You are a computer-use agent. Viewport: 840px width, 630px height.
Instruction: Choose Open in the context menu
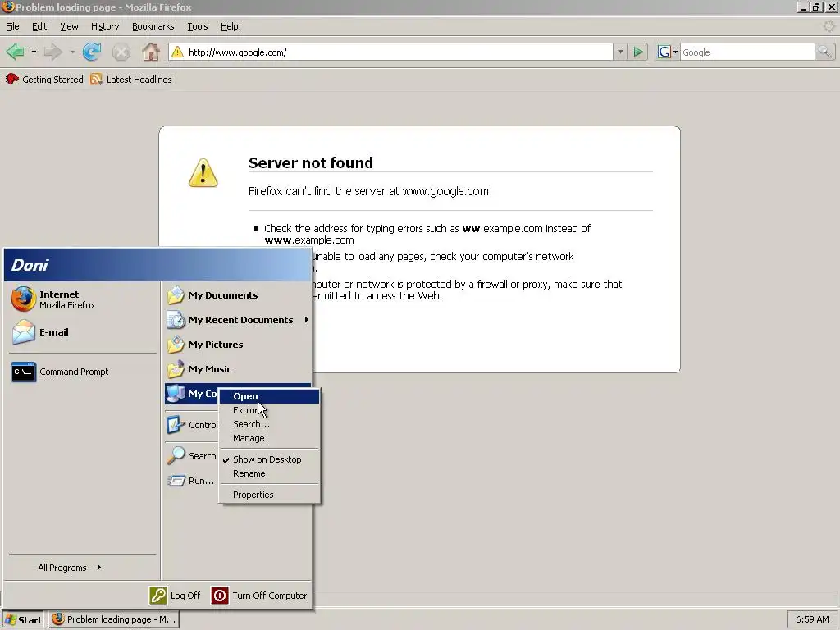pyautogui.click(x=269, y=396)
